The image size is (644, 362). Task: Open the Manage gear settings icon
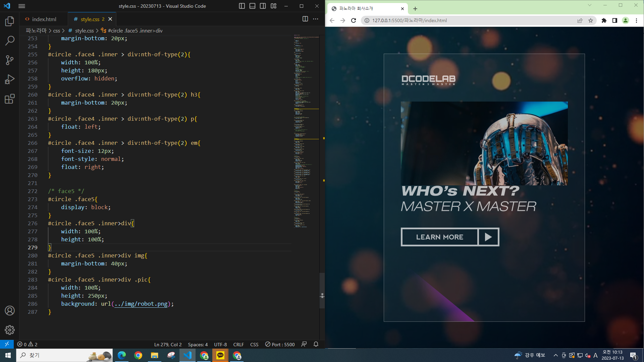[x=10, y=330]
